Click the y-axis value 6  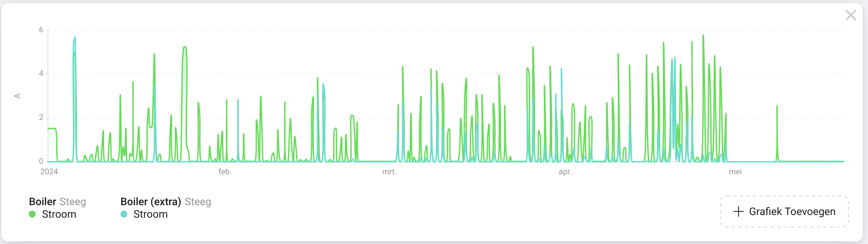coord(41,30)
